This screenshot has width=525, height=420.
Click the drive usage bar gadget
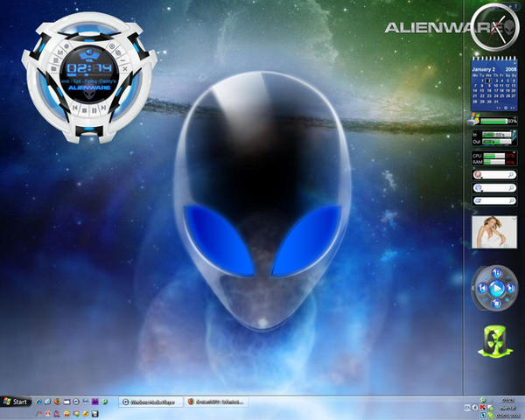[x=493, y=122]
